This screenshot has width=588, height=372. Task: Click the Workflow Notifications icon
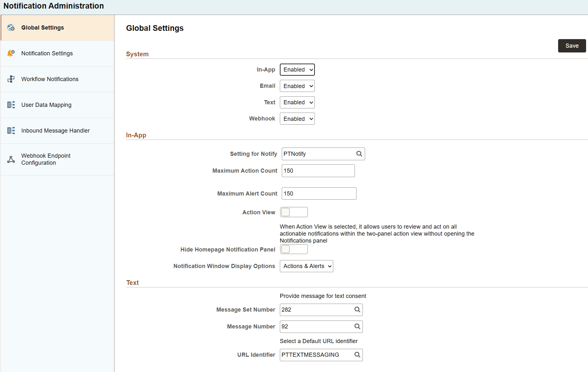coord(11,79)
